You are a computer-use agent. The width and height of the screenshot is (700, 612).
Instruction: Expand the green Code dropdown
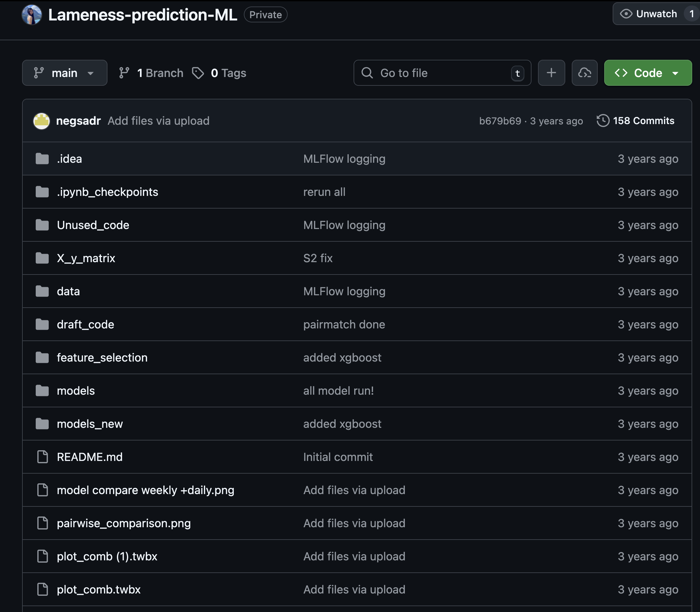coord(648,73)
